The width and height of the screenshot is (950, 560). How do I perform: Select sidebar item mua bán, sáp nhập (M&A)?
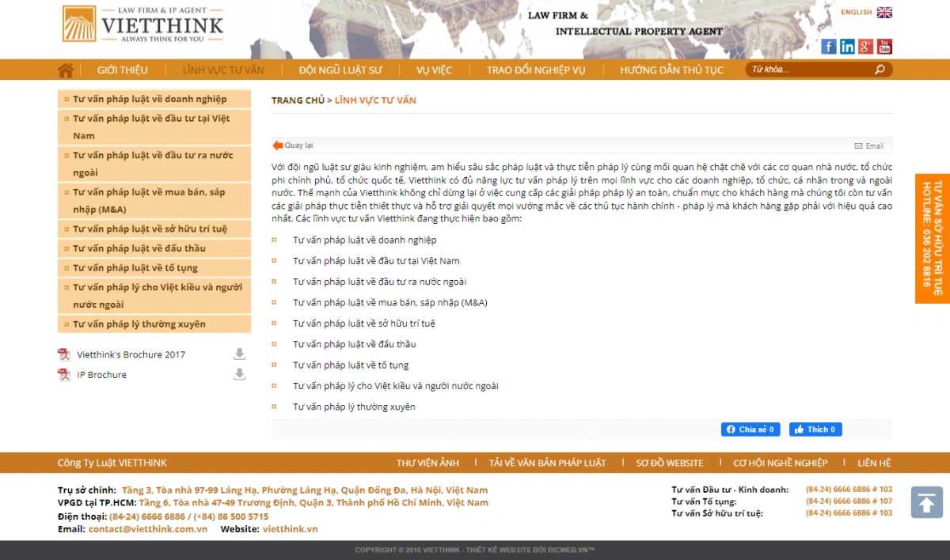[x=154, y=201]
